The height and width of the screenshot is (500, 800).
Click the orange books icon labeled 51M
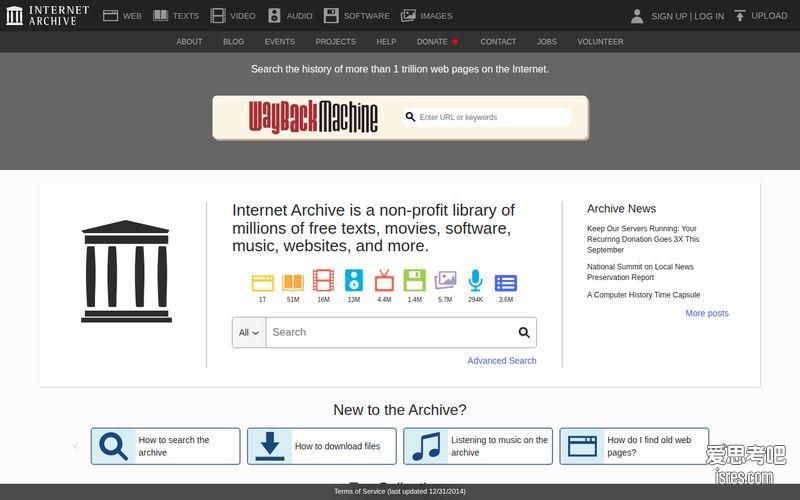point(293,283)
